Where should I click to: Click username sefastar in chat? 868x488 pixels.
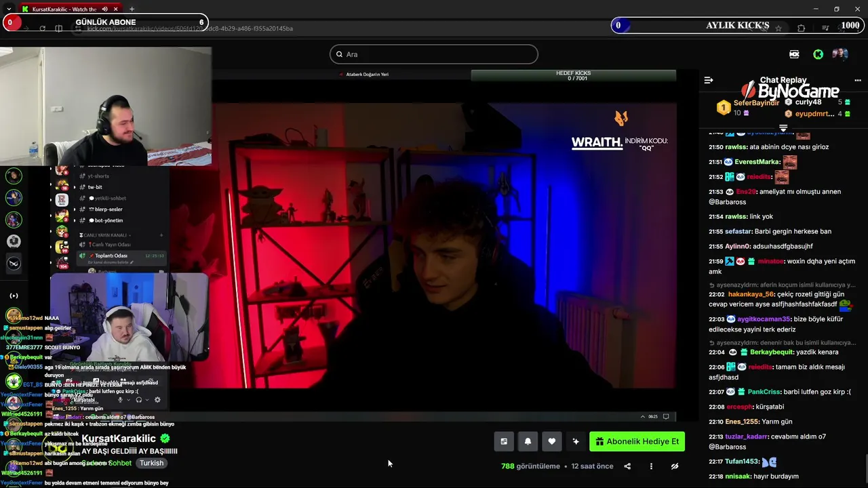point(739,231)
